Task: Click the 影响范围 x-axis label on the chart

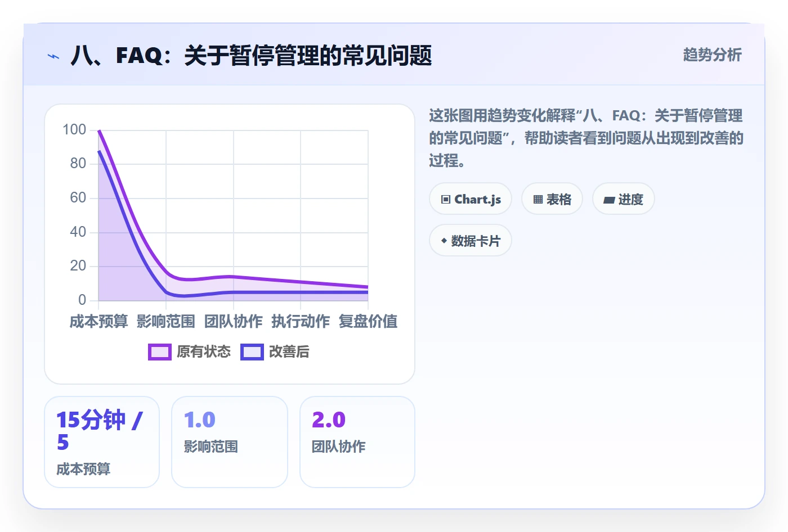Action: (x=166, y=322)
